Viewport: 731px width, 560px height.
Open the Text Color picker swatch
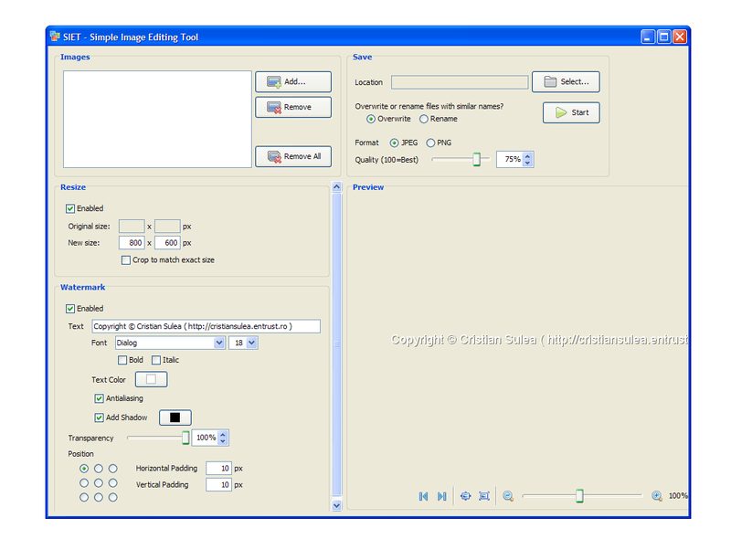[x=151, y=379]
